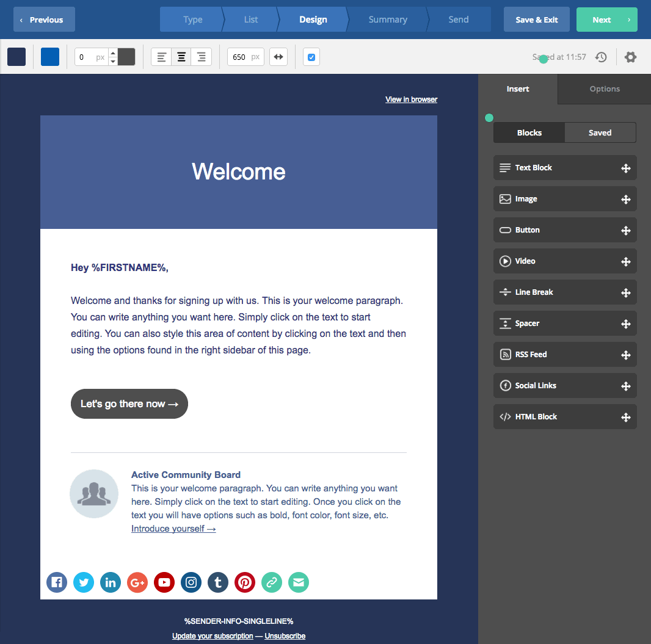This screenshot has width=651, height=644.
Task: Switch to the Options tab
Action: point(604,89)
